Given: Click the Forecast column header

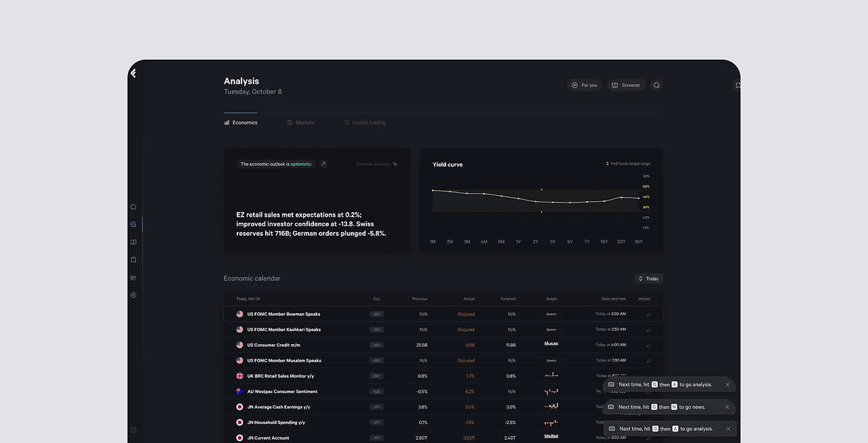Looking at the screenshot, I should tap(508, 299).
